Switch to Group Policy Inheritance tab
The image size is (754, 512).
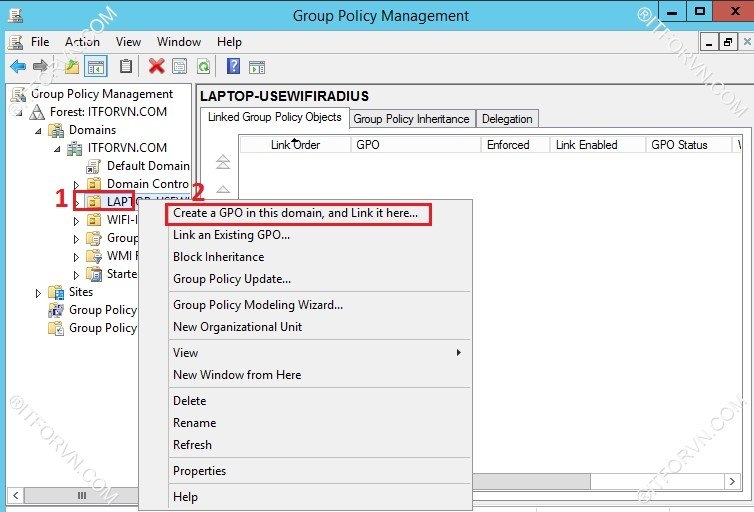[411, 119]
